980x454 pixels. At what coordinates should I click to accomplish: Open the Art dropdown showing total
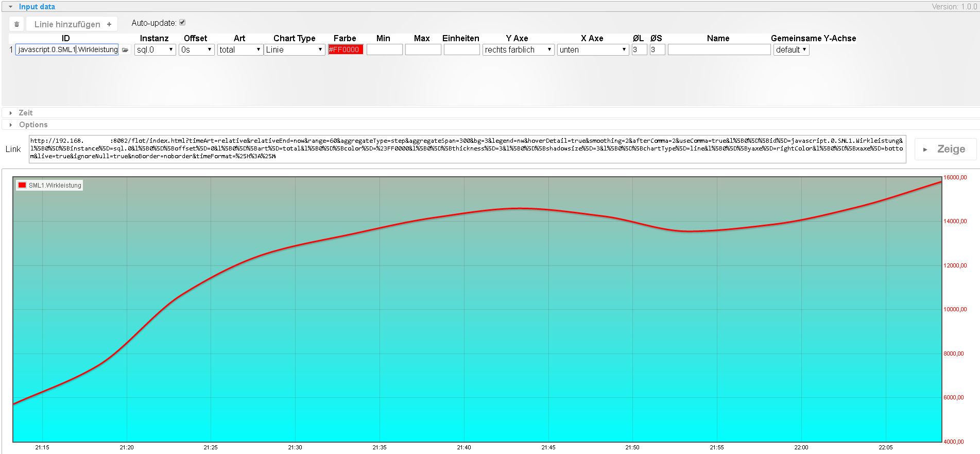click(x=240, y=50)
